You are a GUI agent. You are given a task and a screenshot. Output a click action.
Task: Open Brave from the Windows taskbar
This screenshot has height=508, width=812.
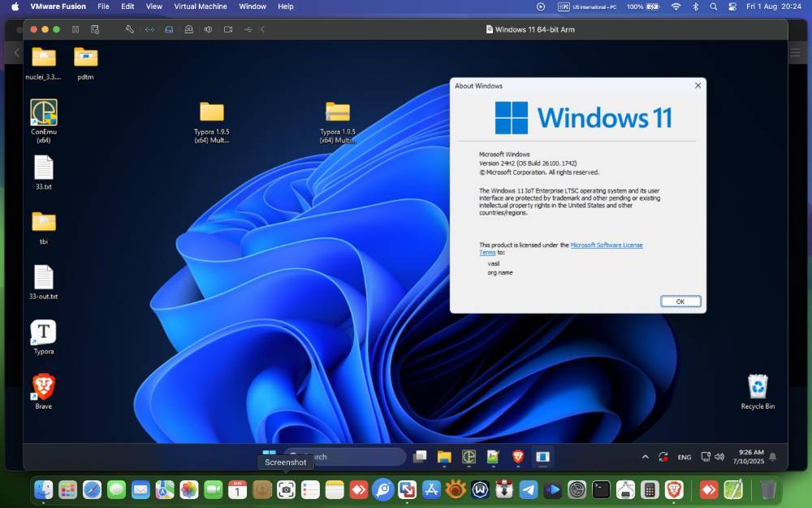(518, 456)
